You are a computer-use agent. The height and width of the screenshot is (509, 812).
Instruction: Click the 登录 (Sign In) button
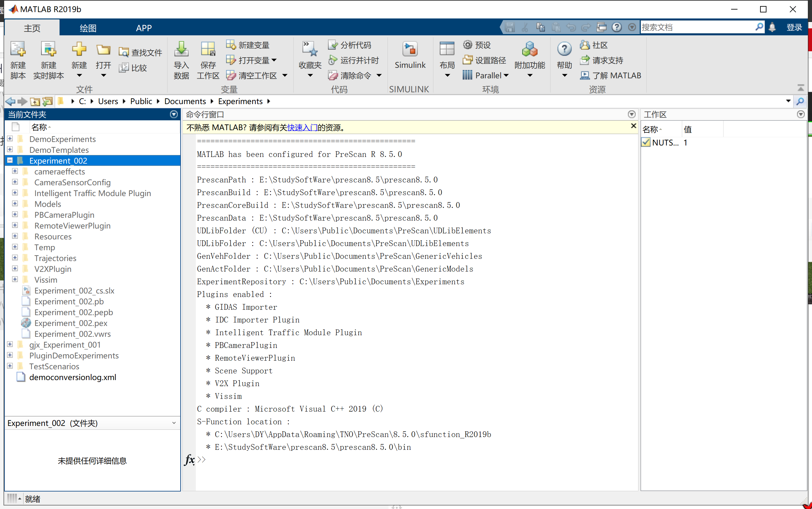[794, 27]
